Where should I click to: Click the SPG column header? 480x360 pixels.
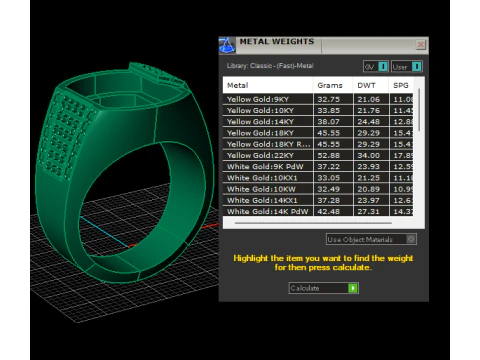coord(401,85)
